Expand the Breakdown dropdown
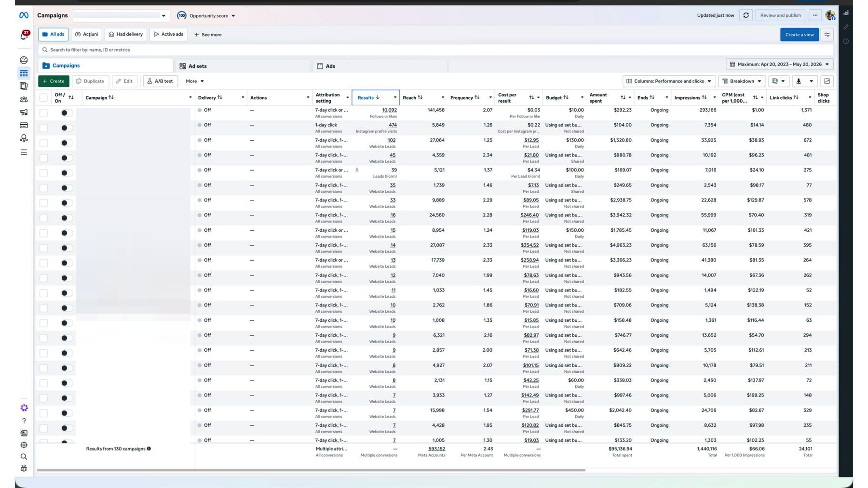Viewport: 868px width, 488px height. 743,81
